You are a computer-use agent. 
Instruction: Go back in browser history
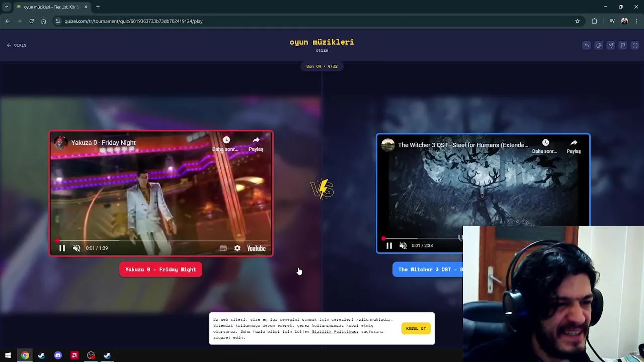(7, 21)
